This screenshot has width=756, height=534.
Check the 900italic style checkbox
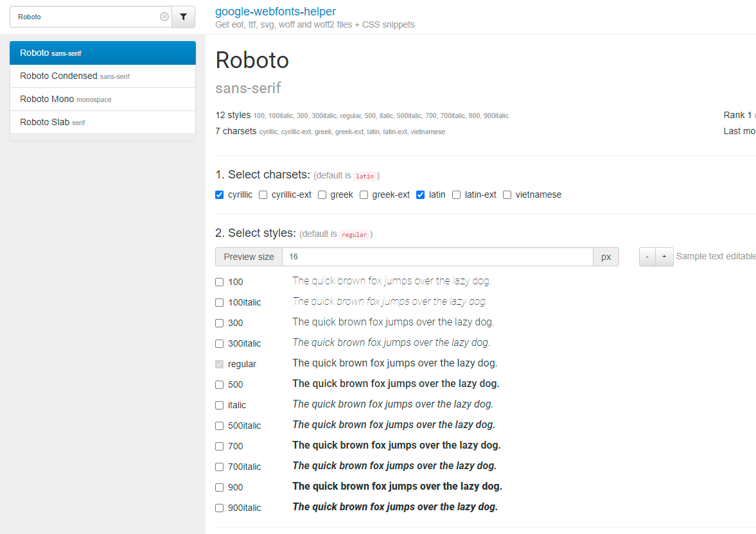[220, 508]
